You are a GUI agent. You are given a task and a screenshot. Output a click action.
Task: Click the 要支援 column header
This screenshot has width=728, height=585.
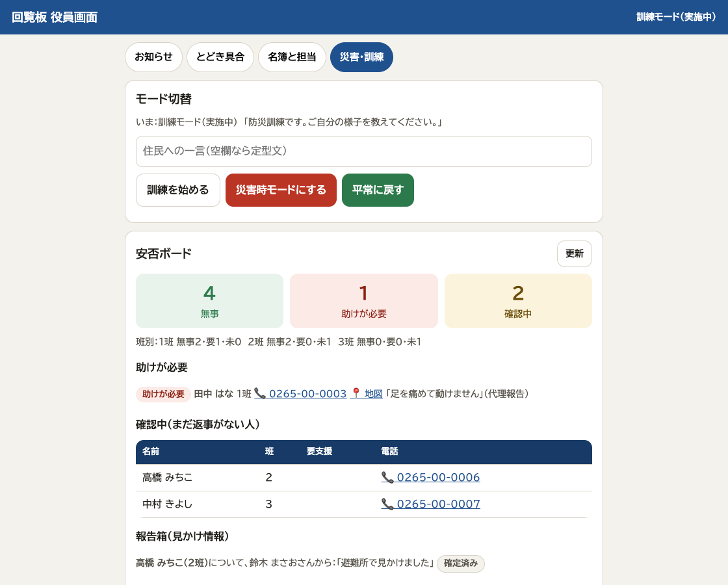tap(319, 451)
